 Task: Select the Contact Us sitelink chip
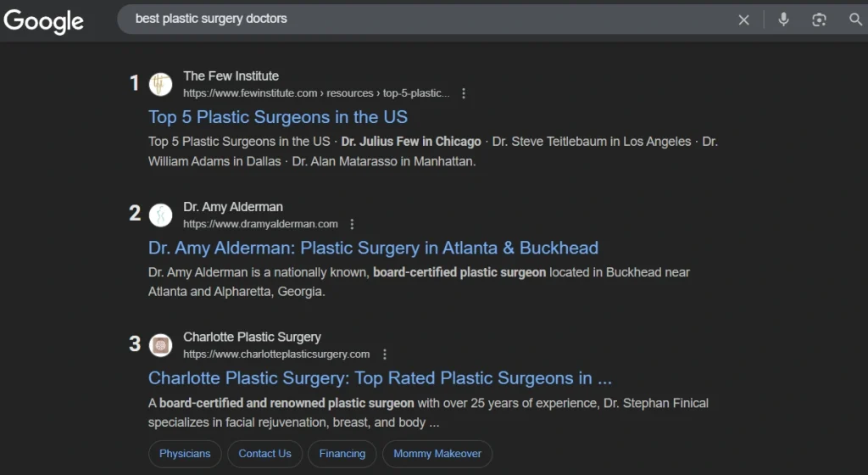pyautogui.click(x=264, y=454)
